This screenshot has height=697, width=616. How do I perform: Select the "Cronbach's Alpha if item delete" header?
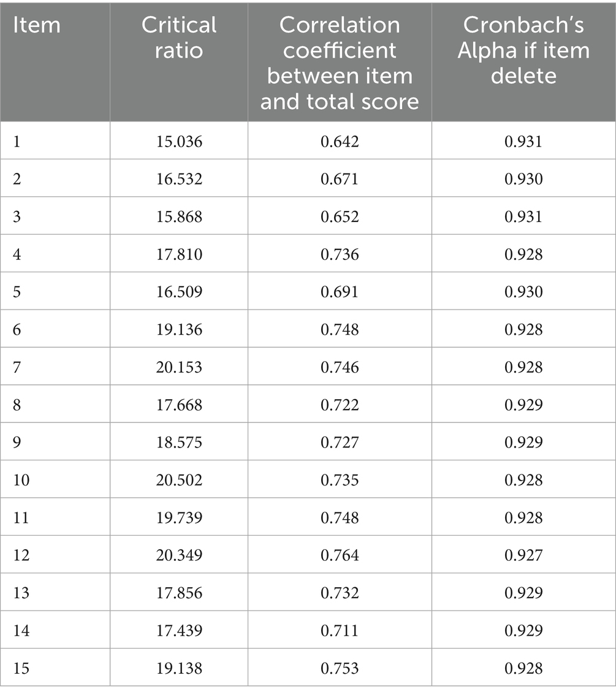pyautogui.click(x=523, y=50)
